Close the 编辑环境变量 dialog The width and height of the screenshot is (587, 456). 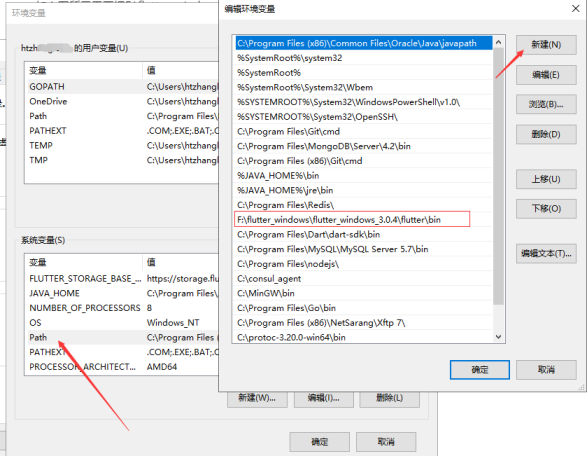click(x=575, y=9)
